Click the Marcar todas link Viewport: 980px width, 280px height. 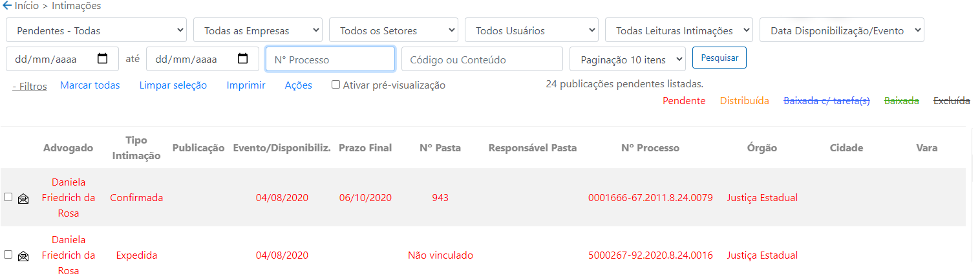(x=90, y=85)
